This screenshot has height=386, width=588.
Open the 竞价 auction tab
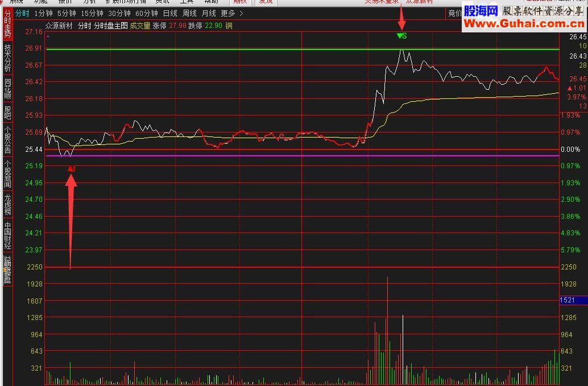pyautogui.click(x=455, y=14)
